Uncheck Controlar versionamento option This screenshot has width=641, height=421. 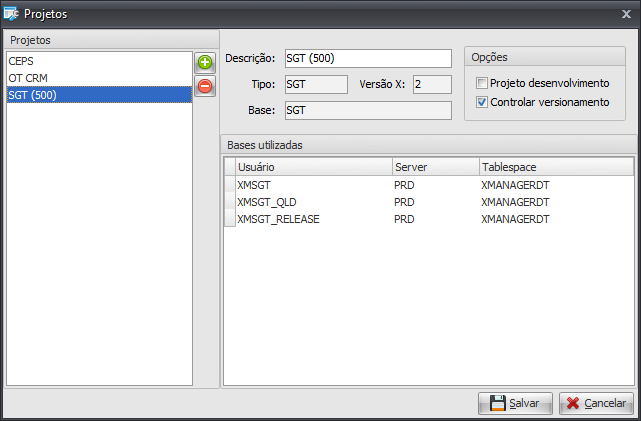click(482, 102)
